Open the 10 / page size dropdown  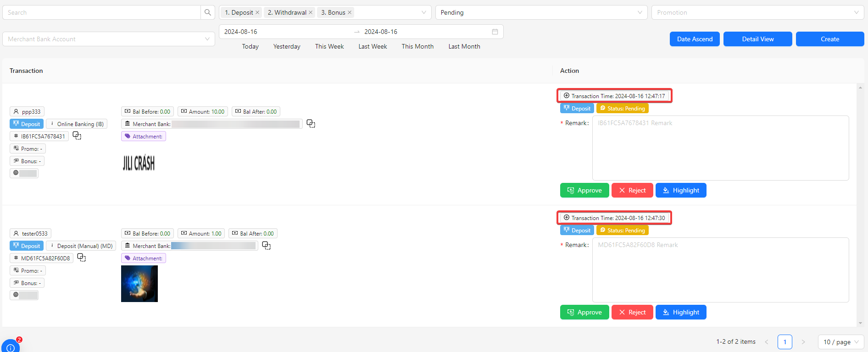click(841, 342)
